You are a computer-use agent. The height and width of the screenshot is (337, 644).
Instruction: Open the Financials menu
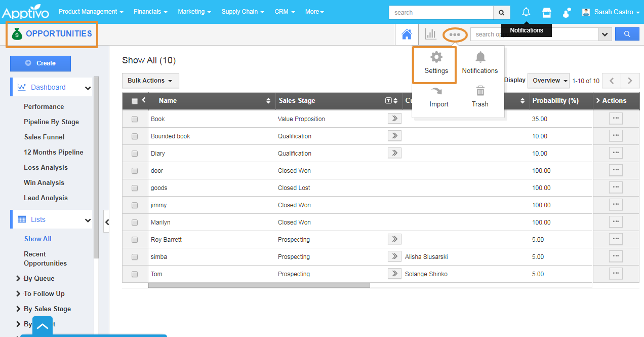(150, 12)
